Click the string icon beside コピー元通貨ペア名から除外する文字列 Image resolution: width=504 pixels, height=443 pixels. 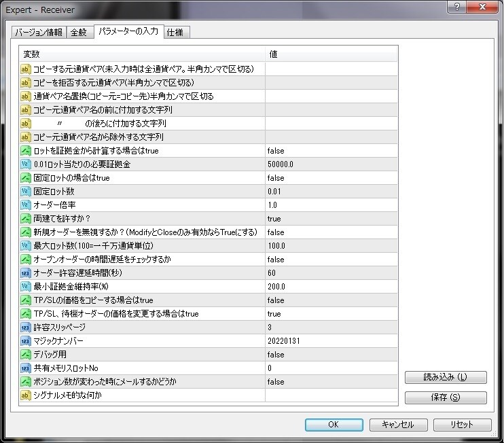(x=25, y=137)
